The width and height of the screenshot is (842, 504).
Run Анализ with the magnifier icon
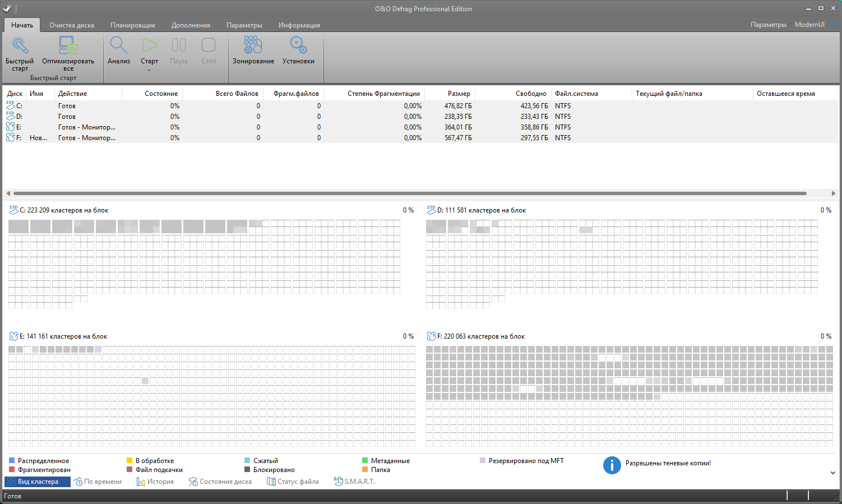(x=119, y=46)
